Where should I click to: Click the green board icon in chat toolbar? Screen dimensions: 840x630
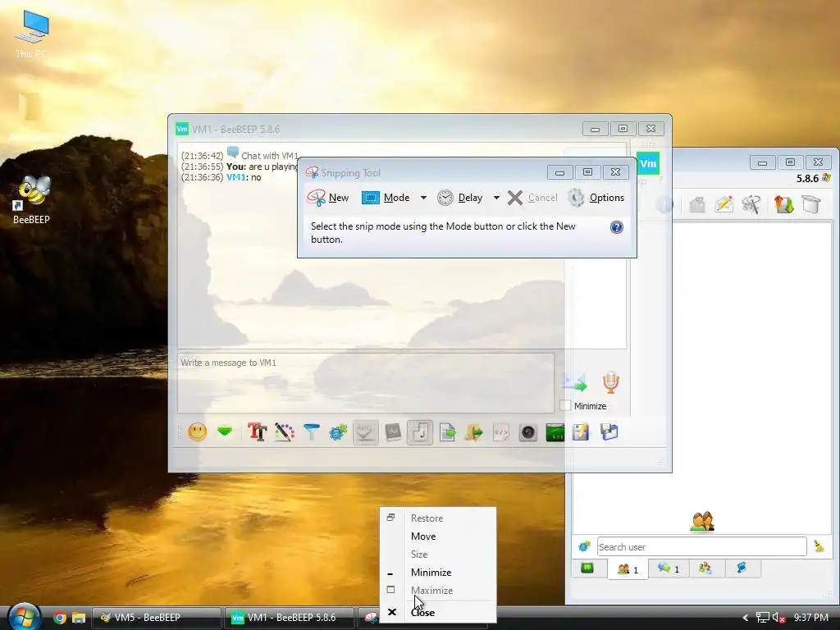tap(555, 431)
